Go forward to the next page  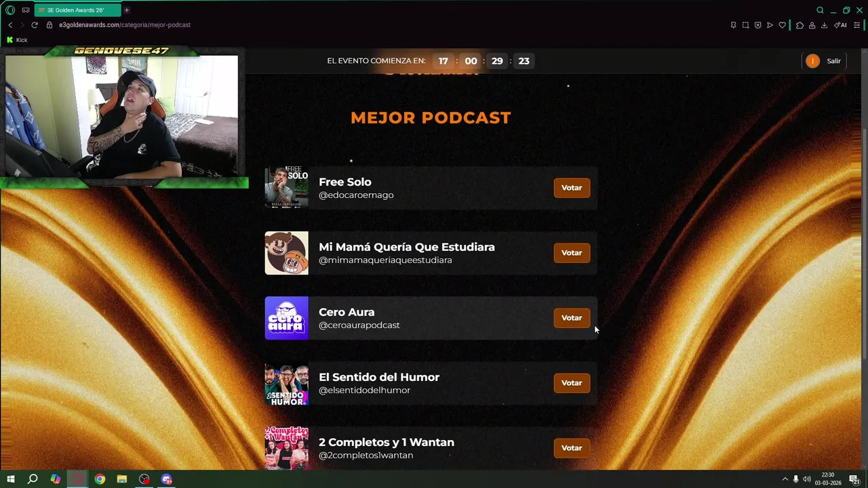(x=22, y=25)
